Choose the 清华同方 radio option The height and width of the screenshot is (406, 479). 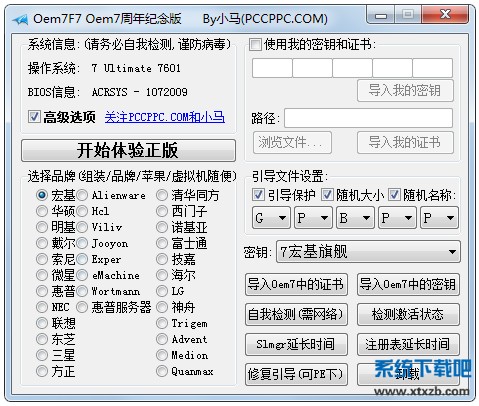click(x=162, y=195)
